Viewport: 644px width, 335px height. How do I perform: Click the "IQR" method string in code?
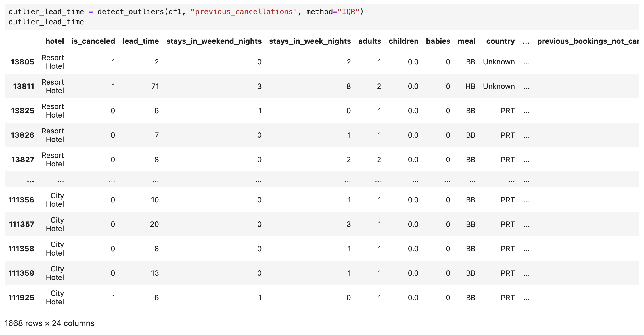(x=348, y=12)
